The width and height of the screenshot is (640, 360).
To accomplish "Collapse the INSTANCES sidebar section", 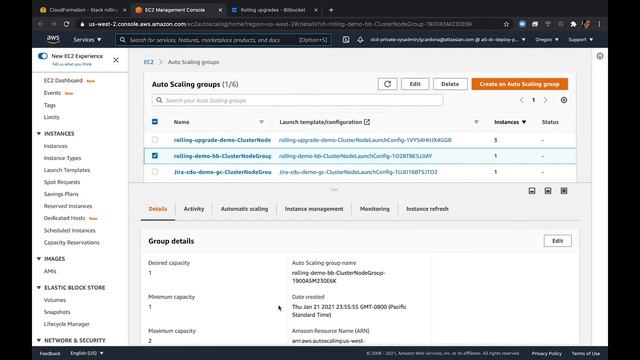I will point(39,133).
